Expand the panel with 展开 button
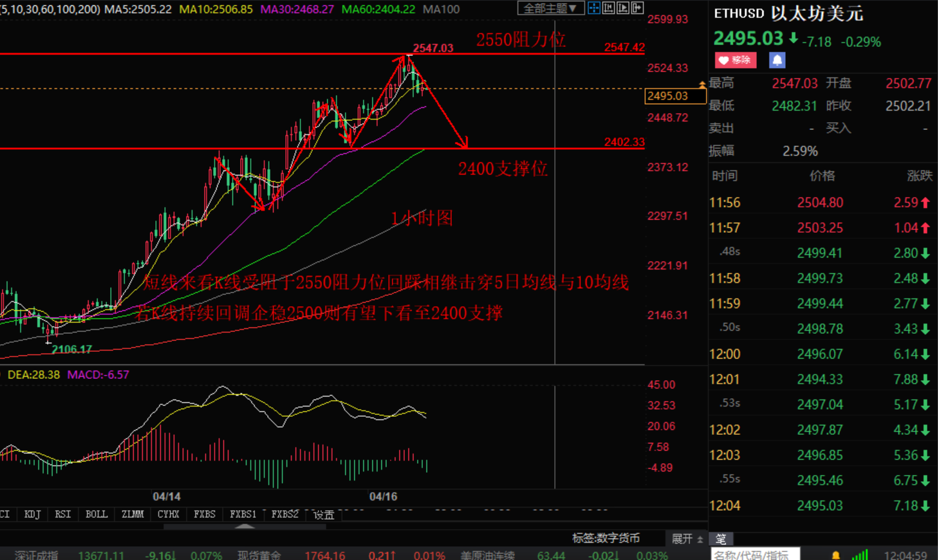The width and height of the screenshot is (938, 560). [x=687, y=539]
